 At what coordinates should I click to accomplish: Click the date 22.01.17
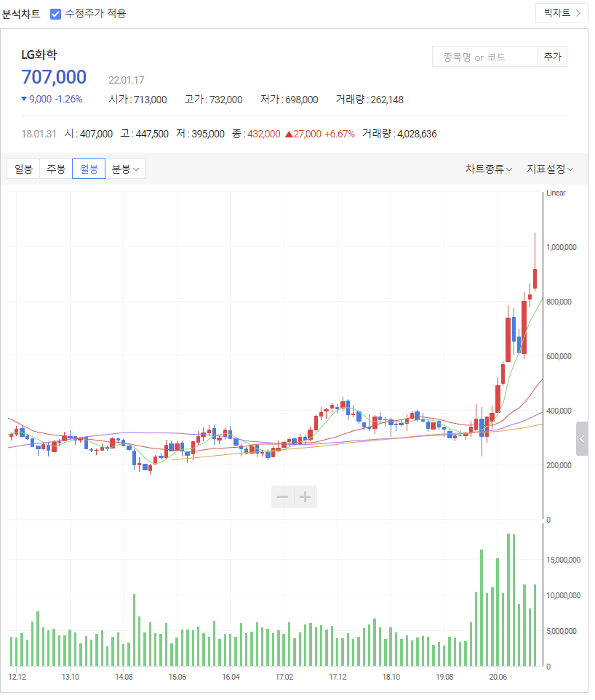click(x=127, y=81)
